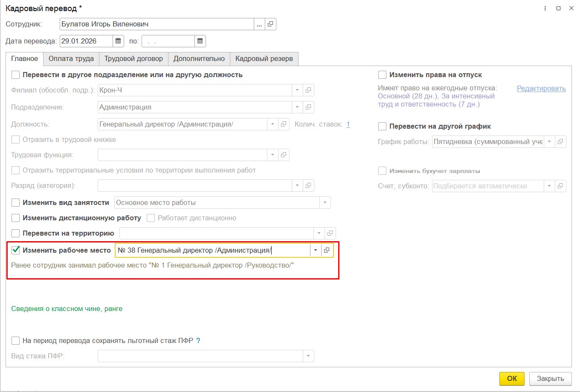Open calendar for the 'по' end date

[x=200, y=41]
